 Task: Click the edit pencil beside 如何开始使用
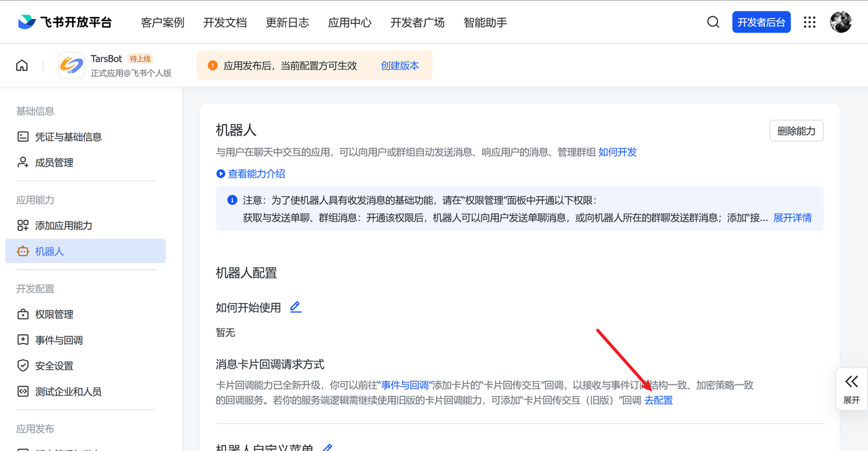295,307
